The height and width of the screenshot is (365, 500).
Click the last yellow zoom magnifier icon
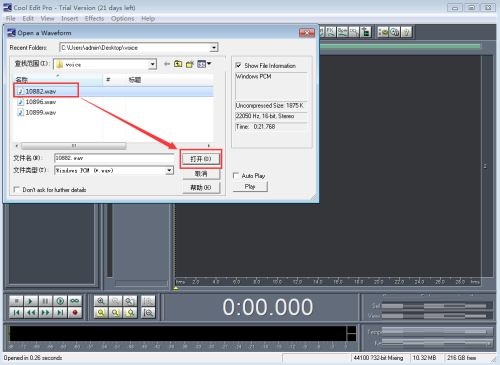(x=130, y=313)
